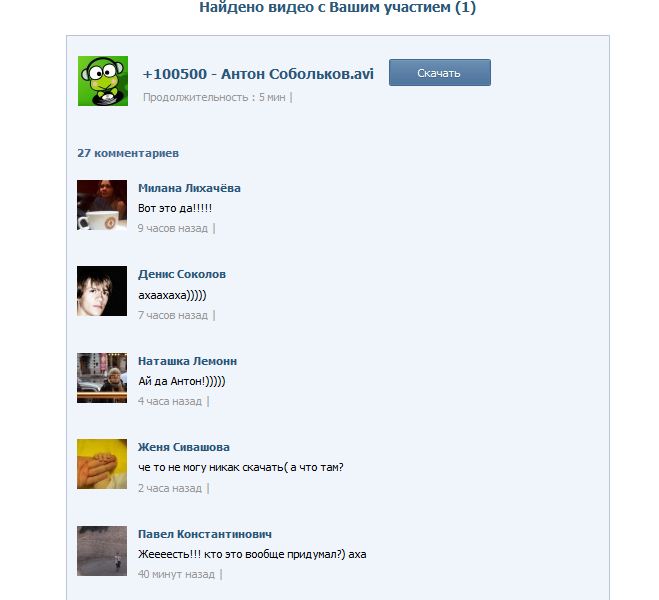The height and width of the screenshot is (600, 659).
Task: Open Наташка Лемонн's profile name link
Action: pos(187,361)
